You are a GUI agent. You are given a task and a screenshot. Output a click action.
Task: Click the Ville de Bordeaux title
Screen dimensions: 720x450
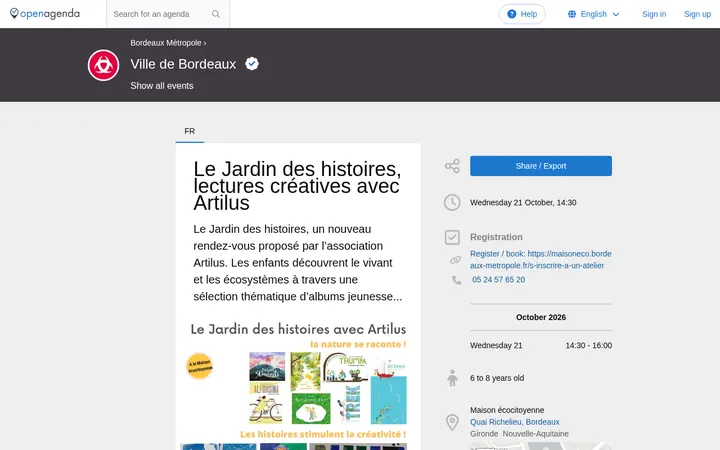coord(183,64)
